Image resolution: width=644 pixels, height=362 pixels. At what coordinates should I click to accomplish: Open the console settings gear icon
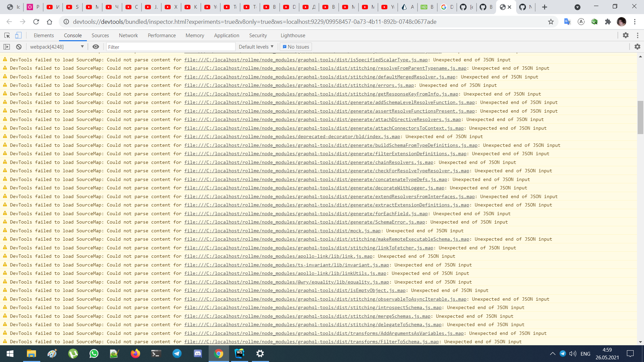[637, 47]
